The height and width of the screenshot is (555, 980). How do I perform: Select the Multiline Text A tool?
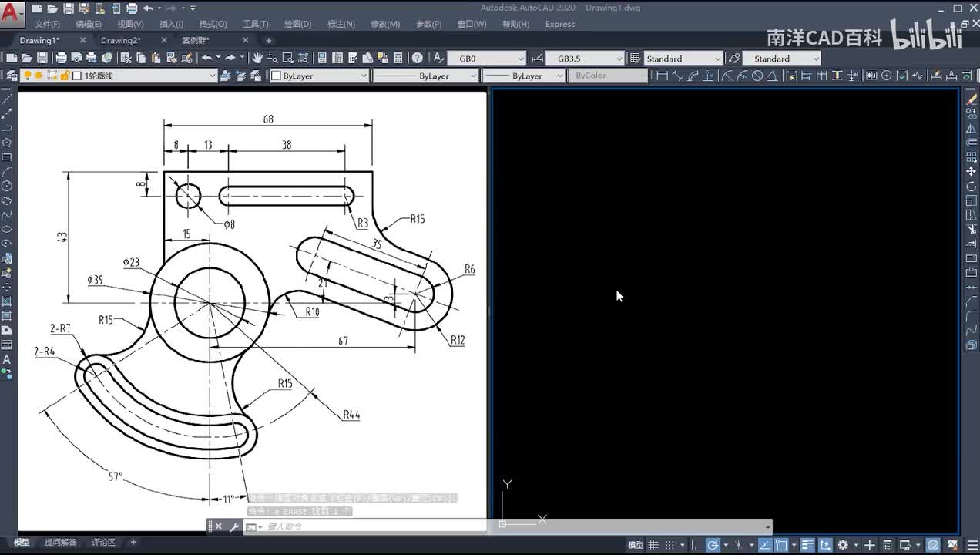coord(6,360)
